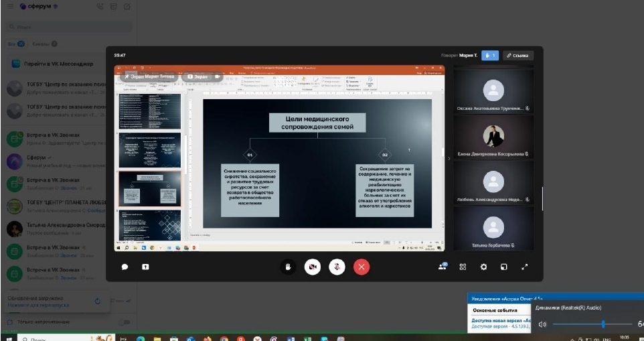Toggle the microphone mute button

[x=337, y=267]
